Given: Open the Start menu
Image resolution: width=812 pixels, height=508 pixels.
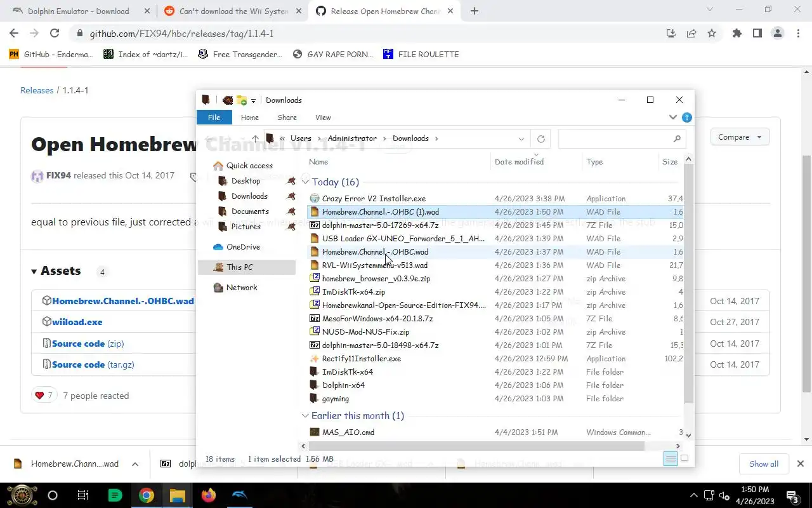Looking at the screenshot, I should (22, 495).
